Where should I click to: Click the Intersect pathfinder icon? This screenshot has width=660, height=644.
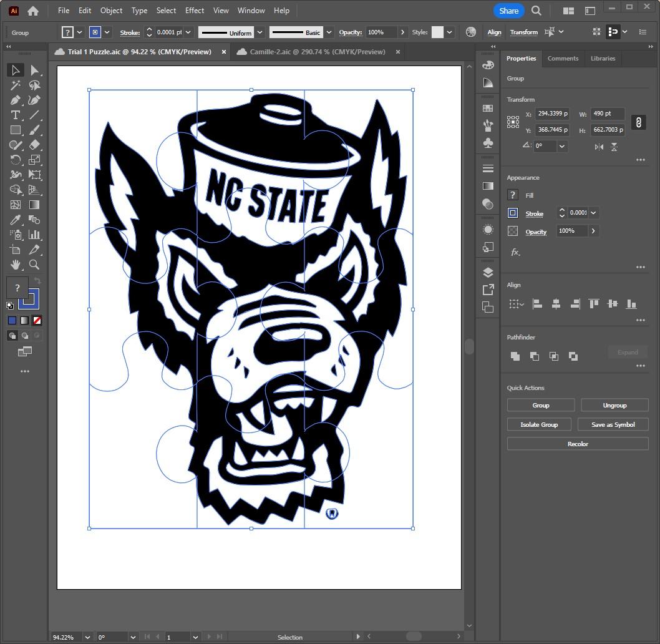[x=554, y=356]
